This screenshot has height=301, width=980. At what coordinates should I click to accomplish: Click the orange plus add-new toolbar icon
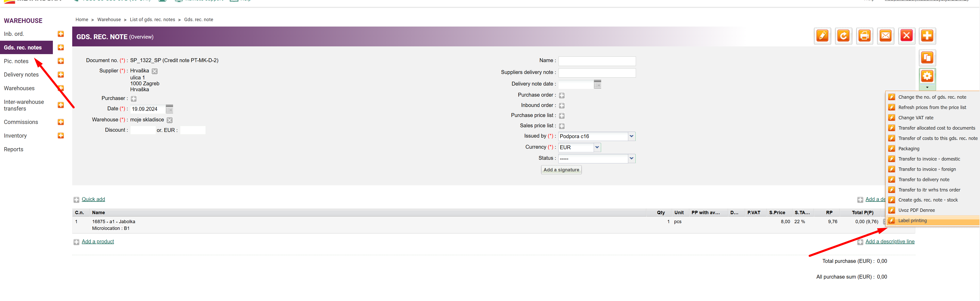[927, 36]
